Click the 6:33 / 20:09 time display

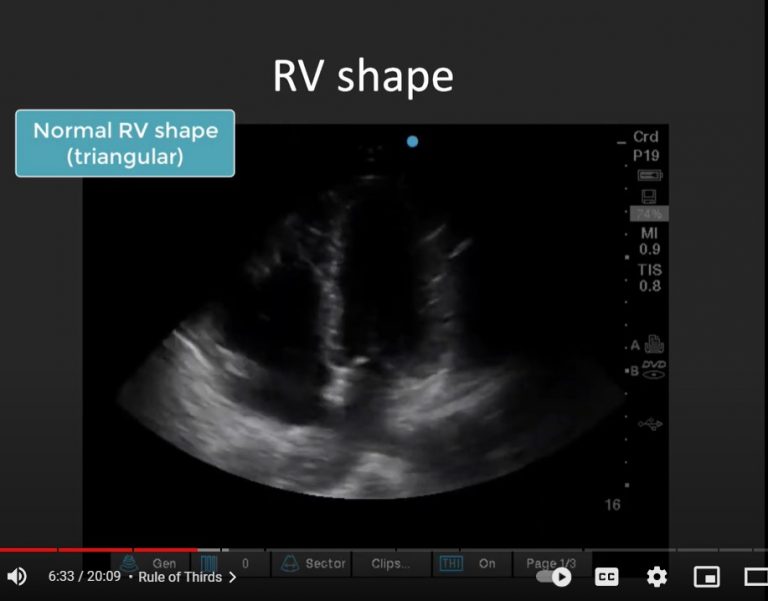[84, 577]
